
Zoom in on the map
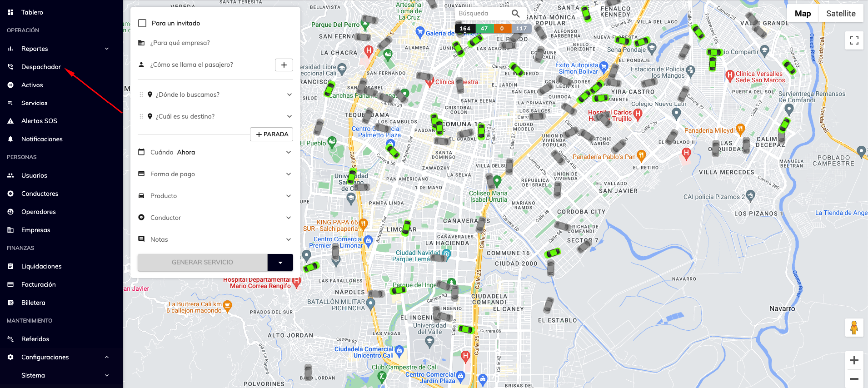[x=854, y=360]
